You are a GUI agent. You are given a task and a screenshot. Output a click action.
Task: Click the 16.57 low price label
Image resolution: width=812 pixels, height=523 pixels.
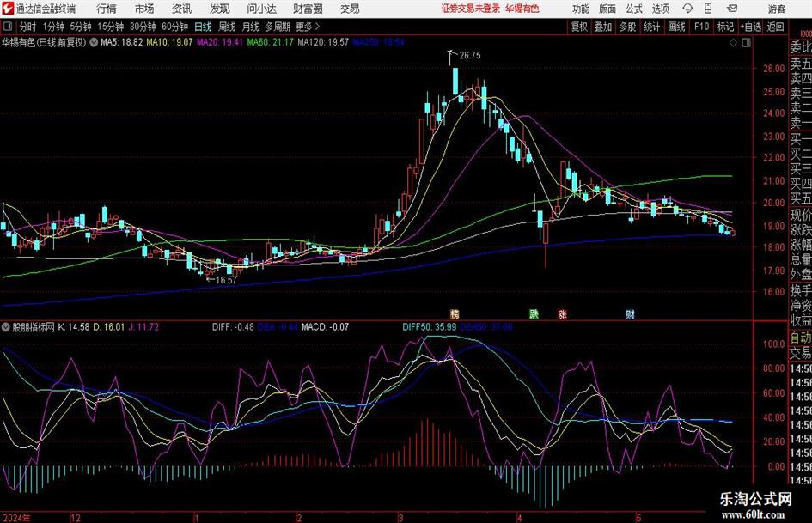pos(226,280)
